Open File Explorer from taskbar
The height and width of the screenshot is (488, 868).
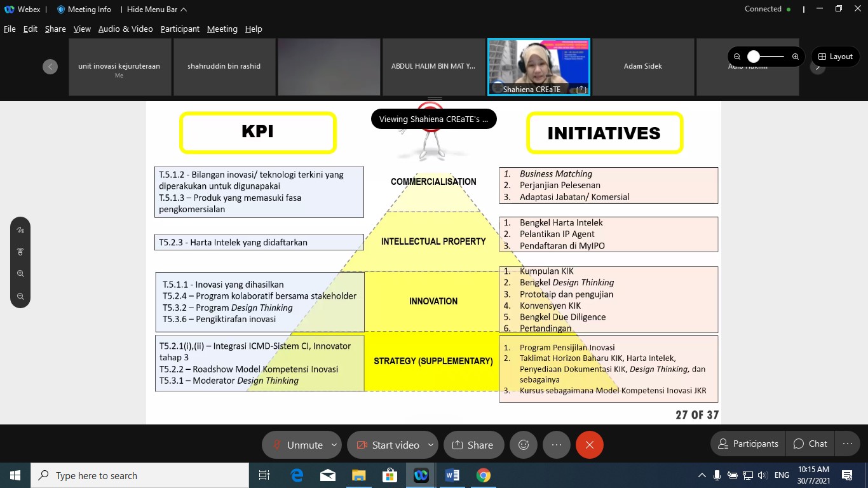coord(359,475)
